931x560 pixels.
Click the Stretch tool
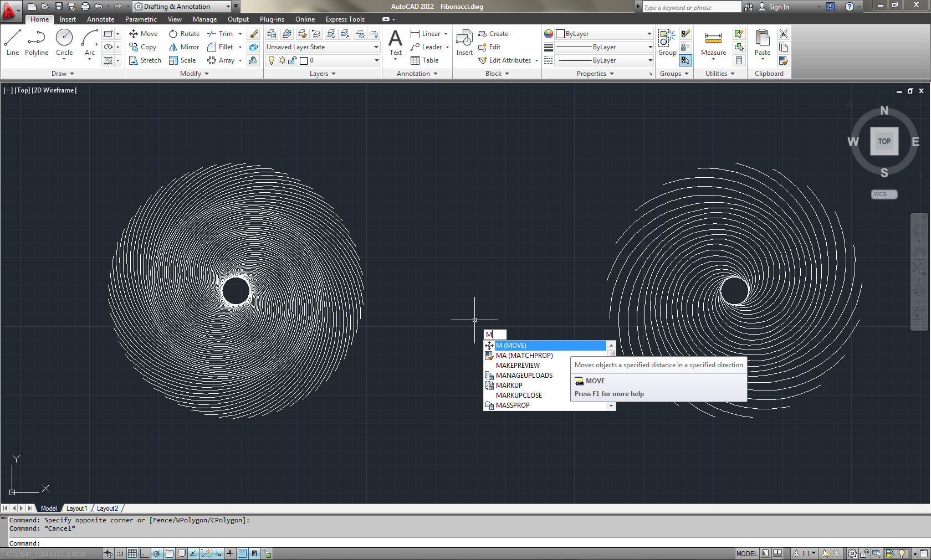145,60
